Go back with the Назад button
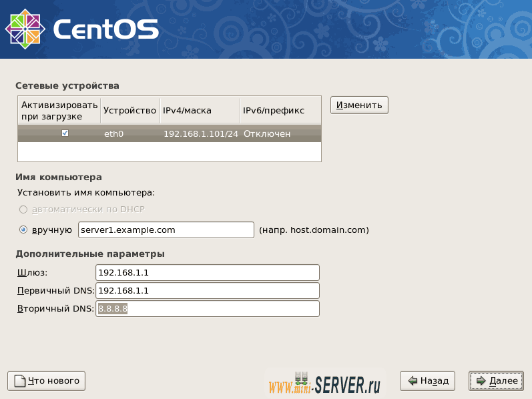The height and width of the screenshot is (399, 532). point(427,381)
